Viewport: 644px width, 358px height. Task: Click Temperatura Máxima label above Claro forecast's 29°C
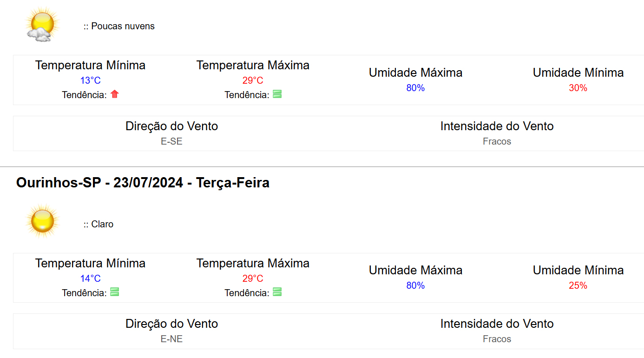click(x=253, y=263)
